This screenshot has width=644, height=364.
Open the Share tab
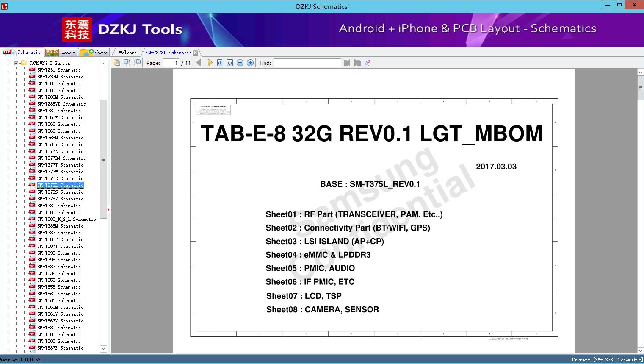[x=94, y=53]
